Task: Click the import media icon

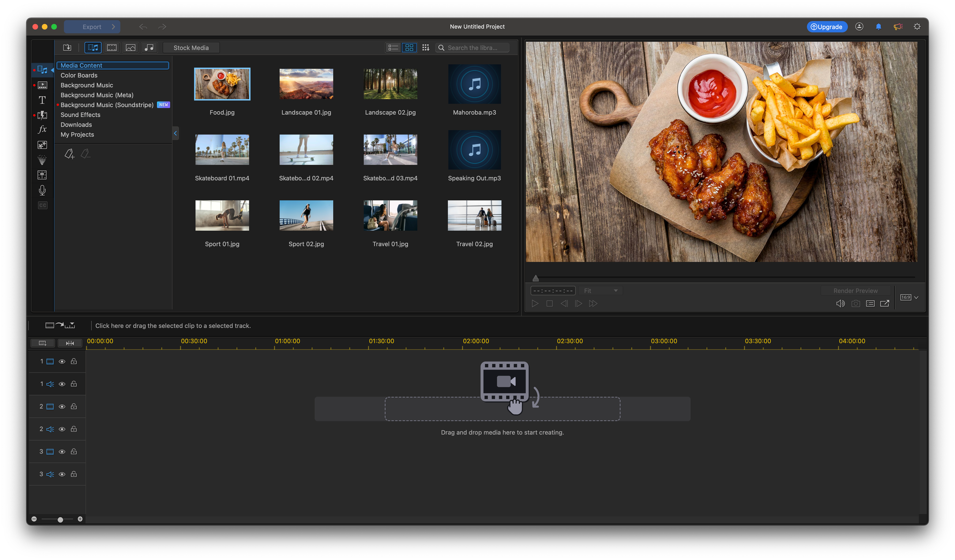Action: pos(67,48)
